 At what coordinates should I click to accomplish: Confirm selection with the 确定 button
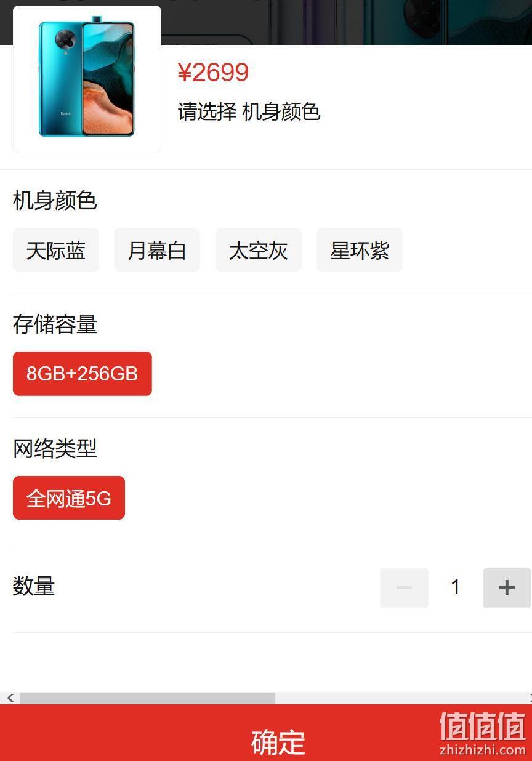(x=266, y=733)
